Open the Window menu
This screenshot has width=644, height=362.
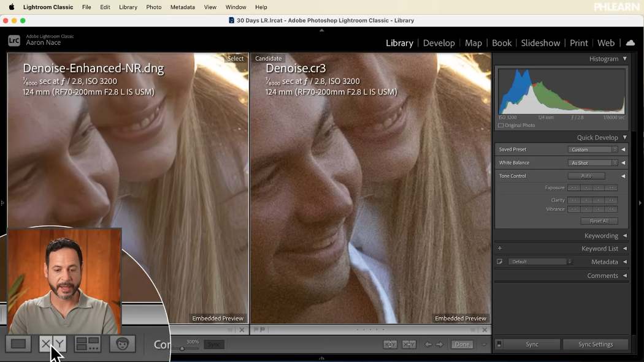pos(236,7)
